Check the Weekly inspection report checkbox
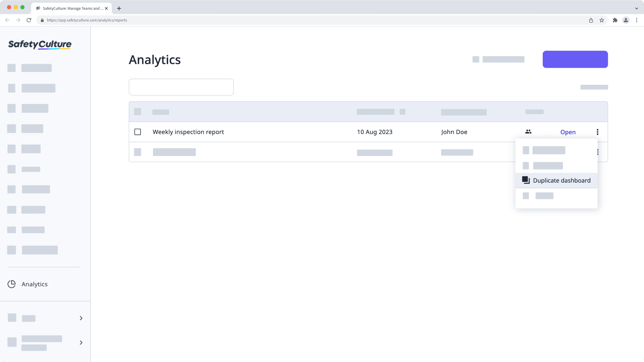Image resolution: width=644 pixels, height=362 pixels. [x=138, y=132]
